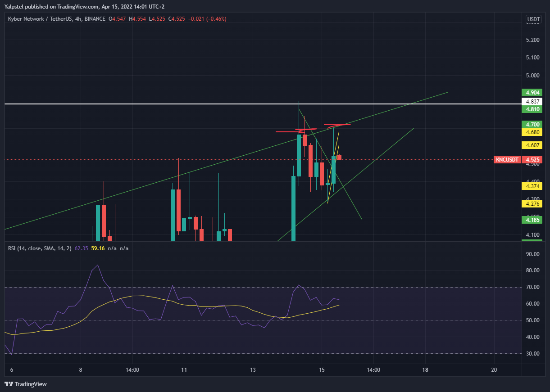The height and width of the screenshot is (392, 550).
Task: Click the 60.00 RSI axis label
Action: pos(532,304)
